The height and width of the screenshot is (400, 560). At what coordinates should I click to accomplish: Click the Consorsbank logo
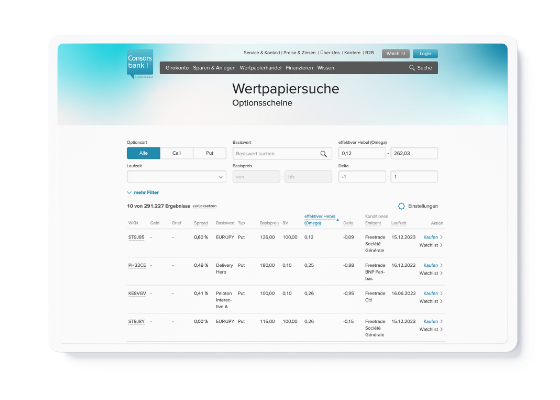pyautogui.click(x=140, y=63)
